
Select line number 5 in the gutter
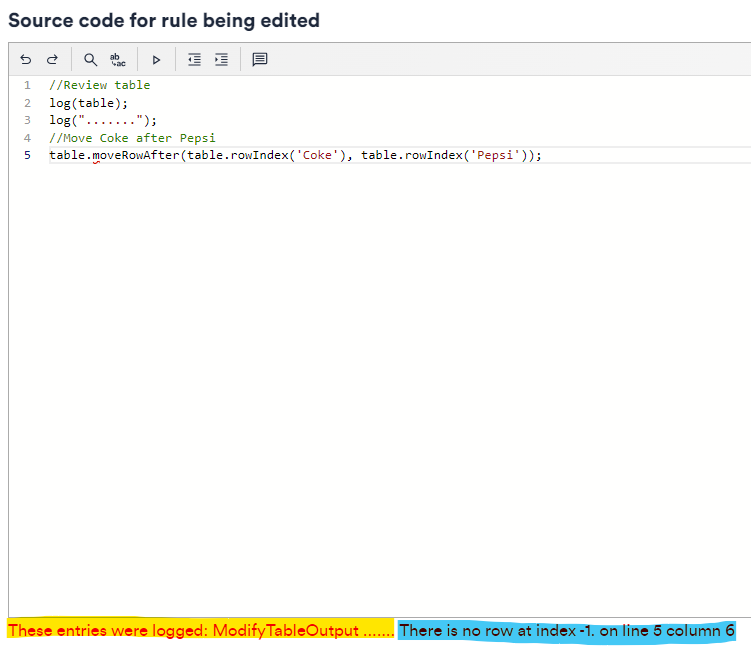tap(27, 155)
